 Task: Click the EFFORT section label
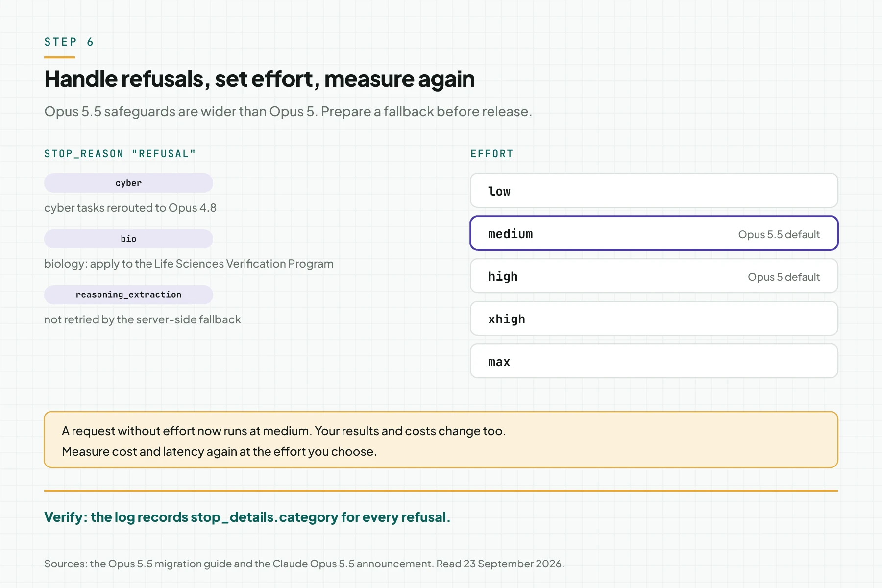[x=492, y=154]
